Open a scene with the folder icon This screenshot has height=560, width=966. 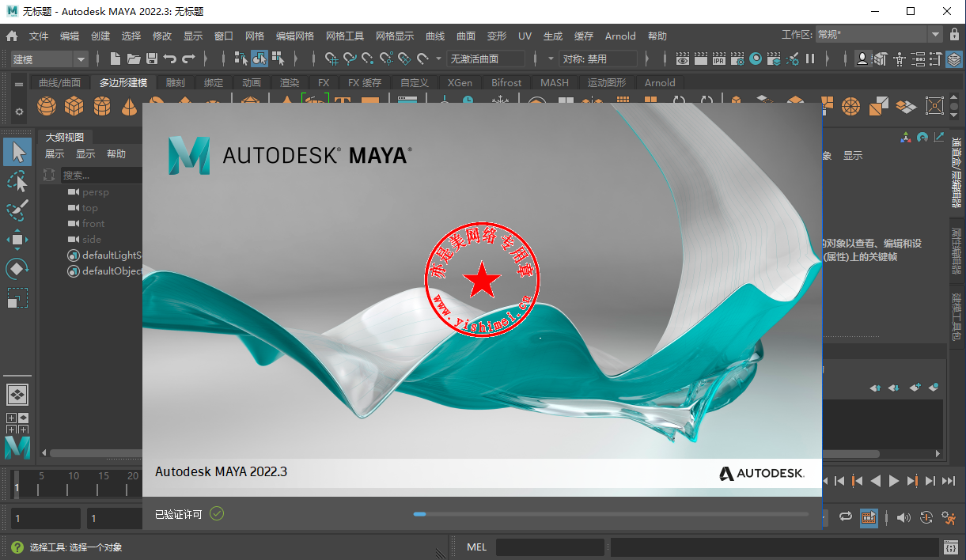click(x=134, y=59)
